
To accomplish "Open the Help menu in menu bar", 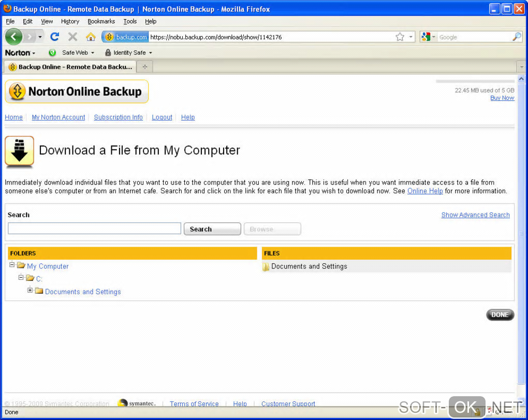I will coord(151,21).
